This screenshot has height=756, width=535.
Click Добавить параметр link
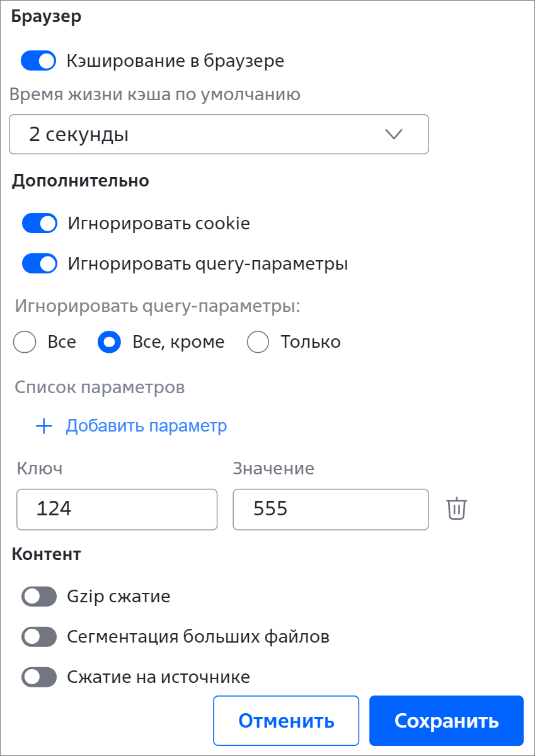click(x=146, y=427)
